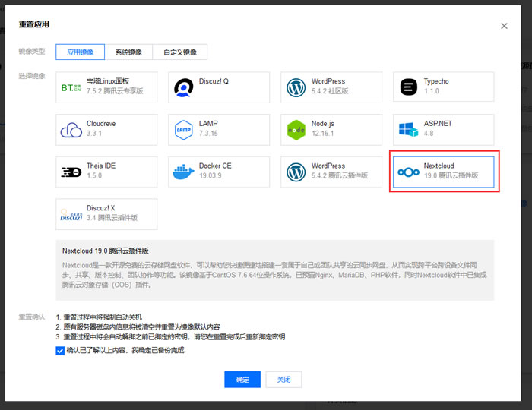This screenshot has height=410, width=532.
Task: Click WordPress 腾讯云插件版 logo icon
Action: pos(296,172)
